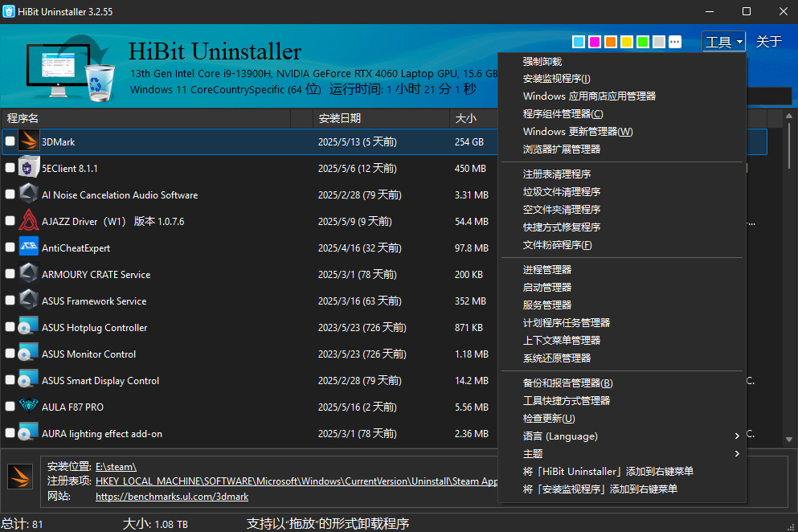The width and height of the screenshot is (798, 532).
Task: Click the ASUS Smart Display Control icon
Action: click(x=29, y=380)
